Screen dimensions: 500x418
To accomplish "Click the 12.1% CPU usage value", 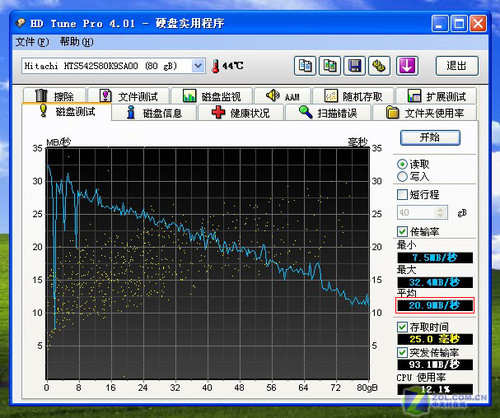I will [x=435, y=389].
